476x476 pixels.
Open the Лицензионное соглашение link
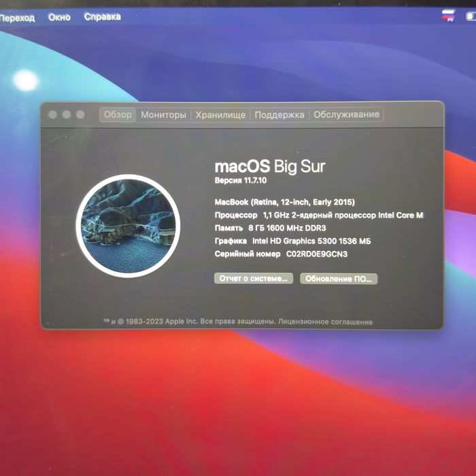325,322
